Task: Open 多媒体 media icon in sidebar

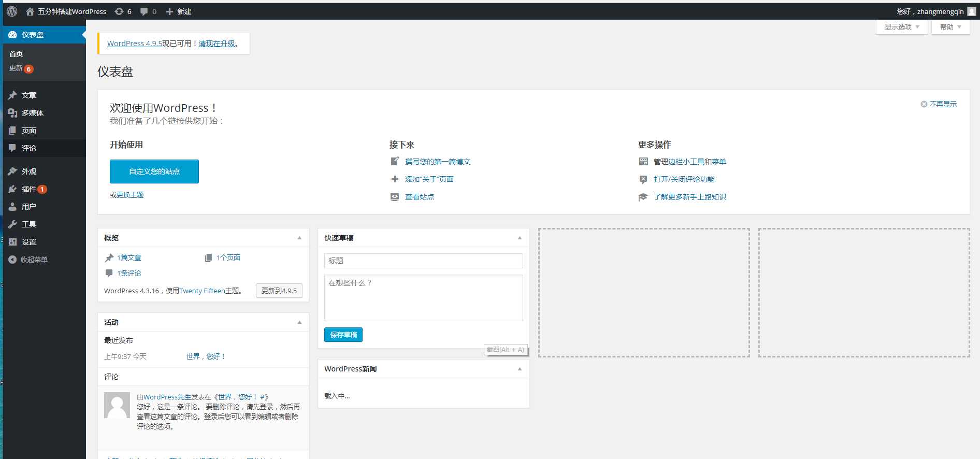Action: 12,113
